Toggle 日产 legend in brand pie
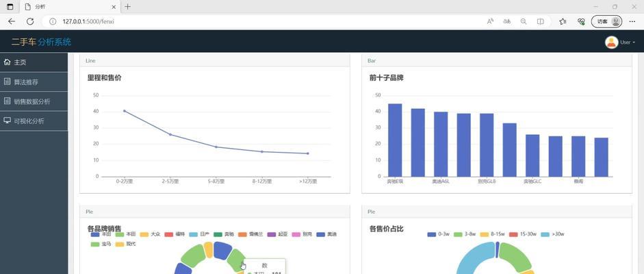 pos(199,234)
